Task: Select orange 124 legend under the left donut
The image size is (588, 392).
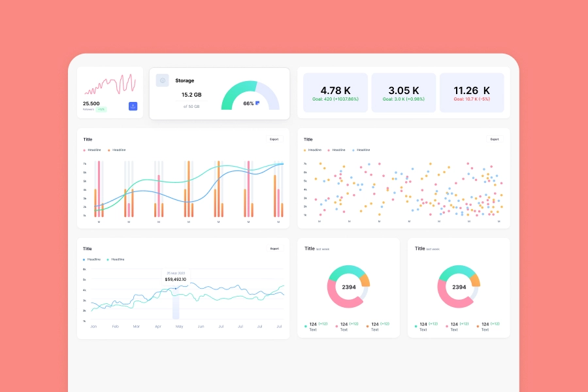Action: click(x=378, y=327)
